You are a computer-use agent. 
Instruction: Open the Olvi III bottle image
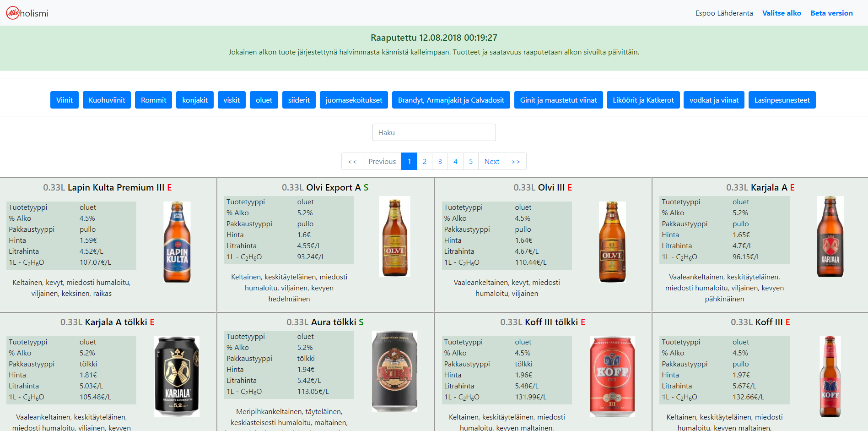click(612, 242)
